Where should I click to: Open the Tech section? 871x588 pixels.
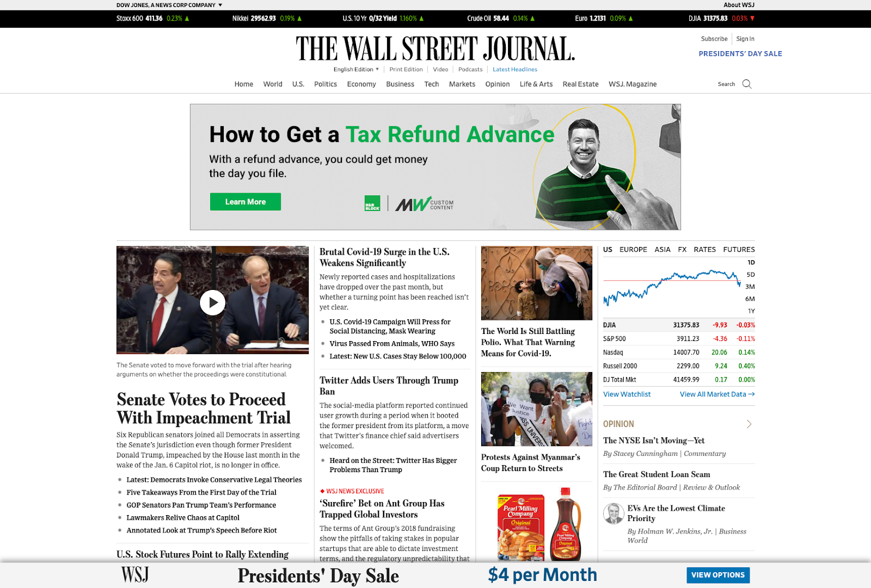(432, 84)
